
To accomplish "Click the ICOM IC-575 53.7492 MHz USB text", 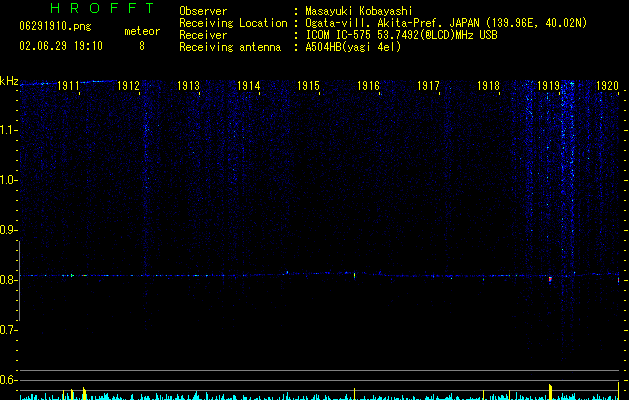I will pos(401,35).
